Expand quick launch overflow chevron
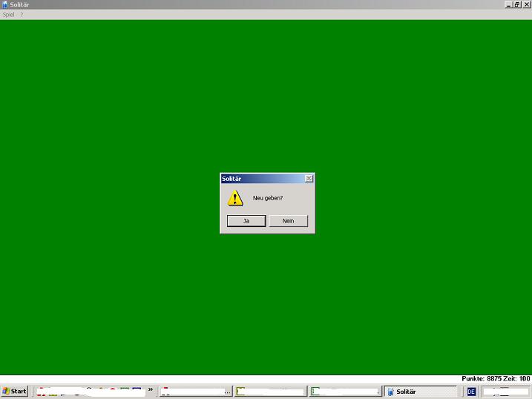Viewport: 532px width, 399px height. 151,389
